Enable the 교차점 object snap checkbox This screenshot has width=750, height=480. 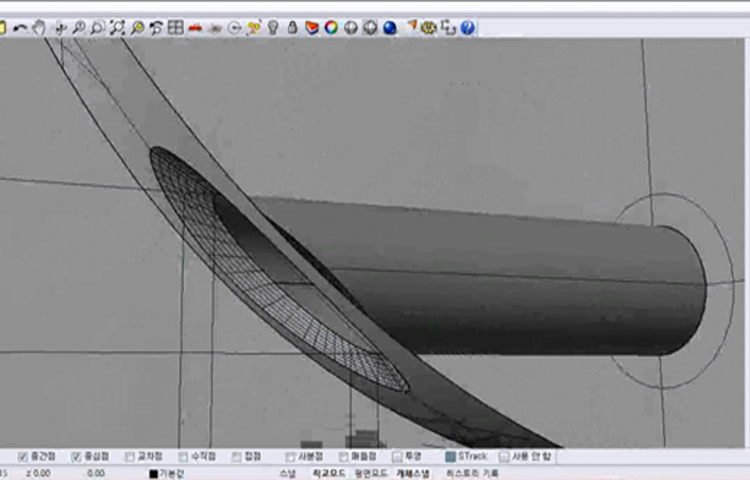[x=129, y=457]
